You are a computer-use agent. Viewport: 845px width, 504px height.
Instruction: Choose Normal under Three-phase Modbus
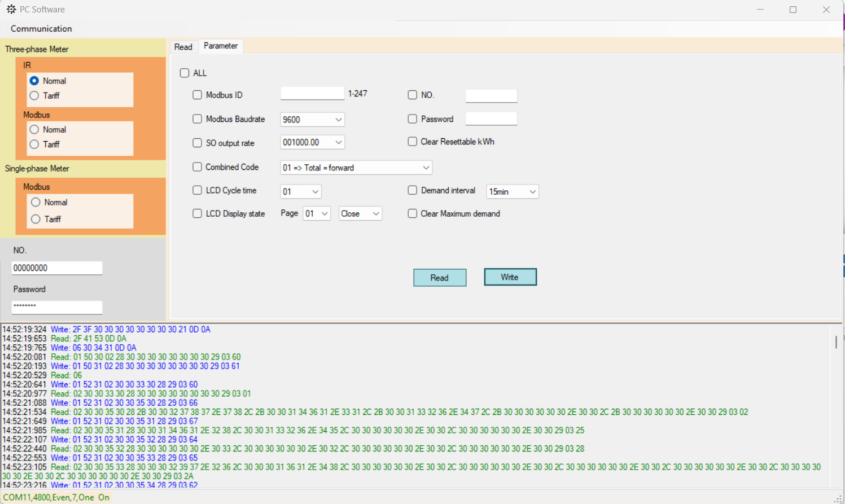tap(34, 130)
